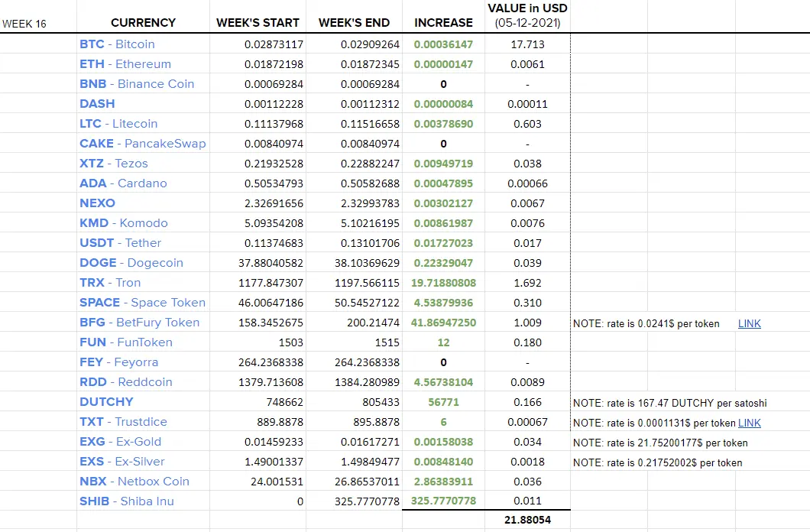Select Tether increase 0.01727023 cell
Image resolution: width=810 pixels, height=532 pixels.
pyautogui.click(x=443, y=243)
